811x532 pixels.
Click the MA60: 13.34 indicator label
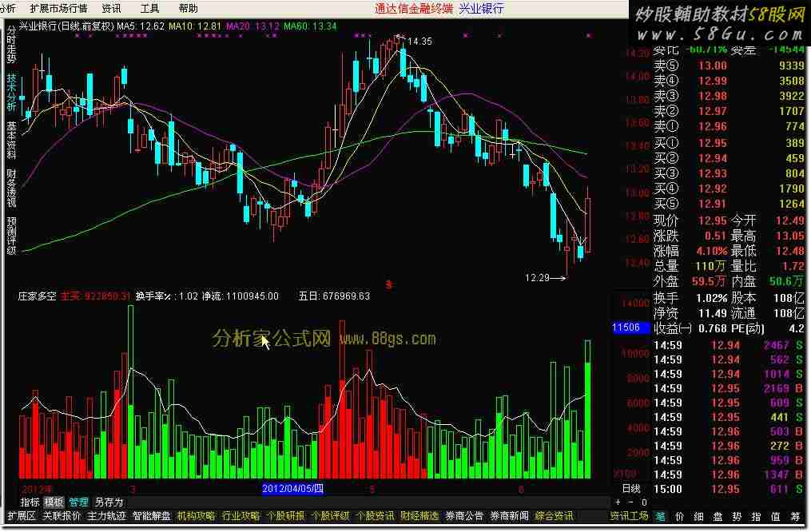pos(310,26)
